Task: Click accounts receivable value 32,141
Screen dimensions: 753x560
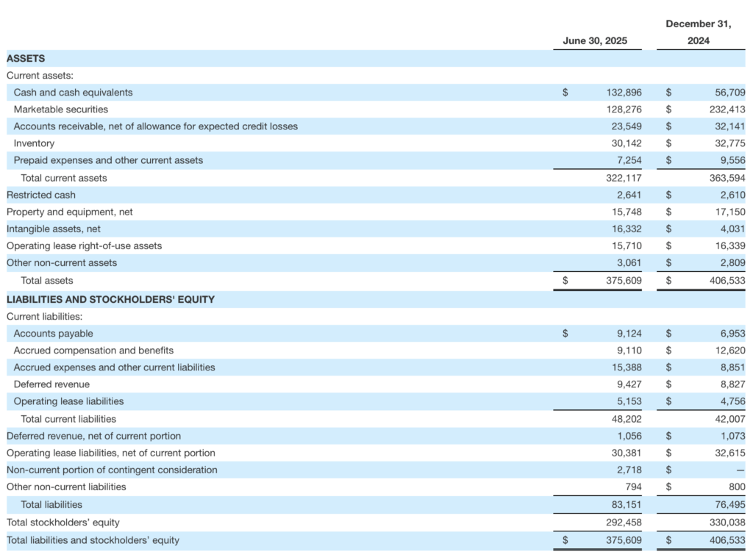Action: (730, 126)
